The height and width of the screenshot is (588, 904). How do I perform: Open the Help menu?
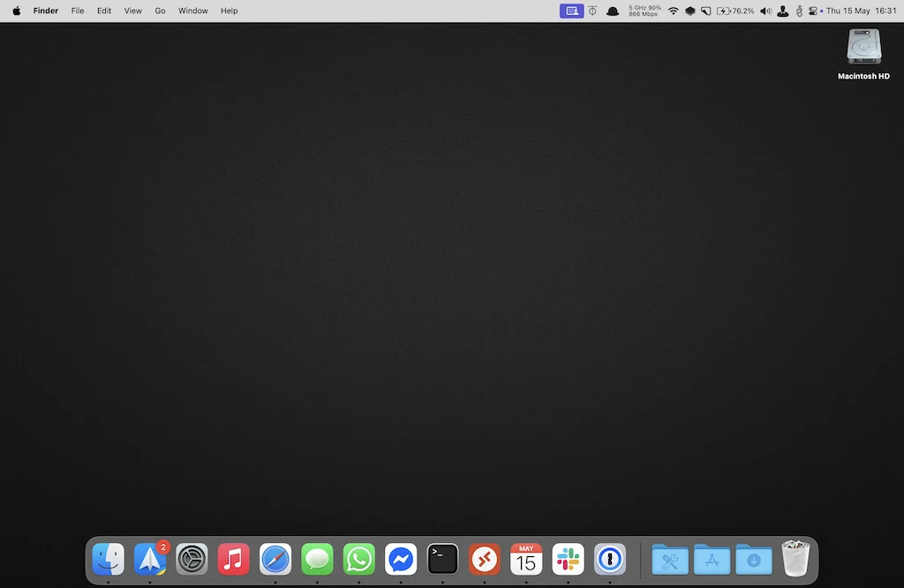click(x=229, y=11)
